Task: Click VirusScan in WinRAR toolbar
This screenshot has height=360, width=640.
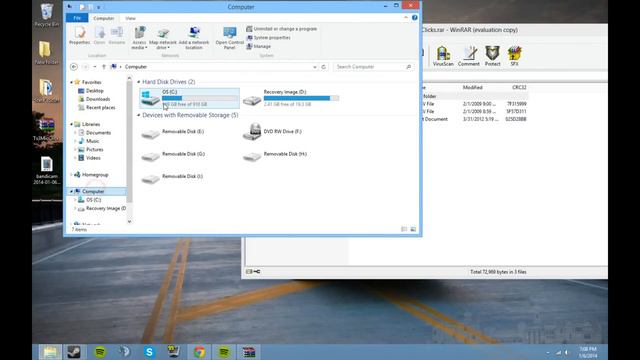Action: click(x=443, y=56)
